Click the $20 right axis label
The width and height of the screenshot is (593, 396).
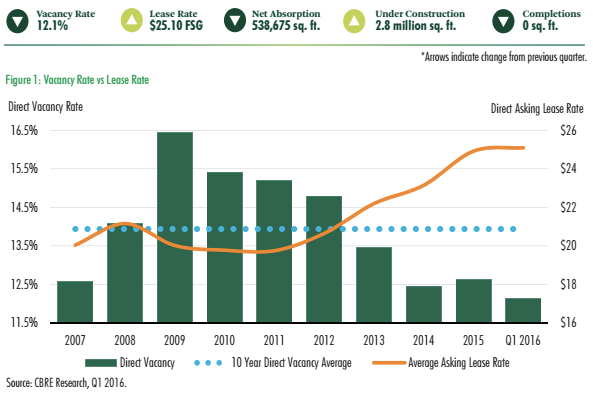coord(568,245)
